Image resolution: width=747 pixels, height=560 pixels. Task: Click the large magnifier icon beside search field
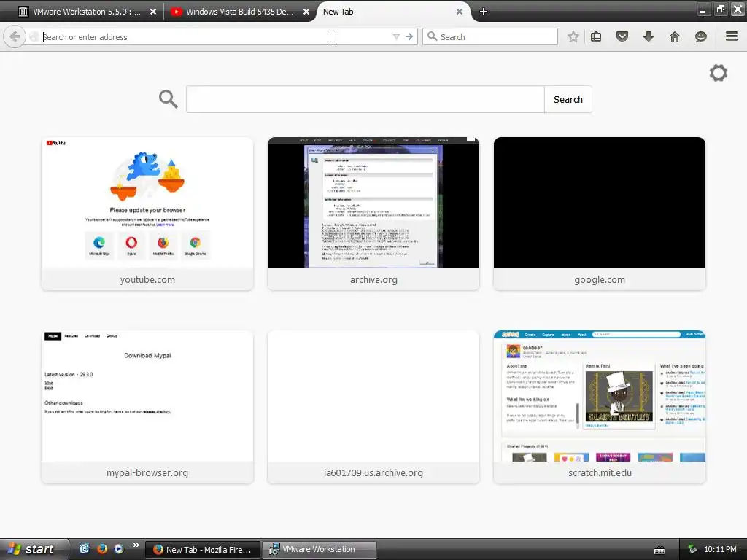pyautogui.click(x=169, y=99)
